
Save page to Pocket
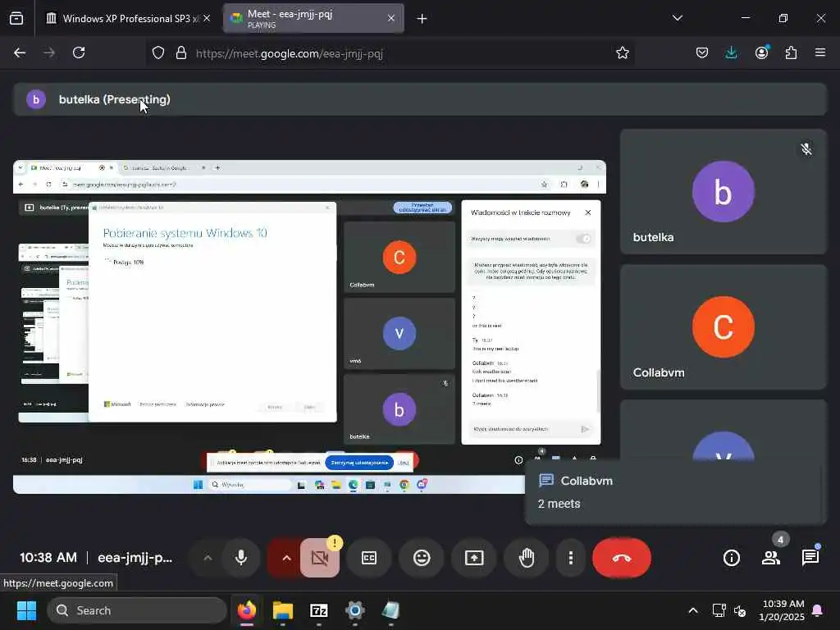702,52
